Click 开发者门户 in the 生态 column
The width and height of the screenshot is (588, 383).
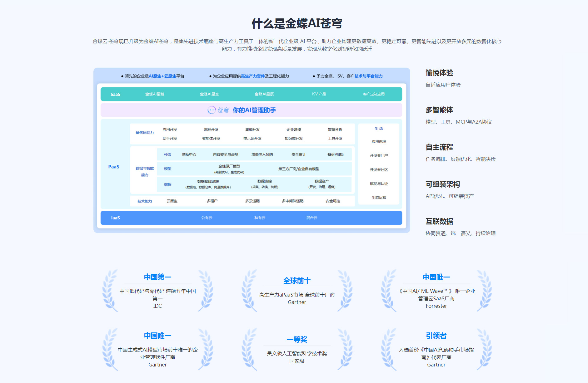(379, 155)
